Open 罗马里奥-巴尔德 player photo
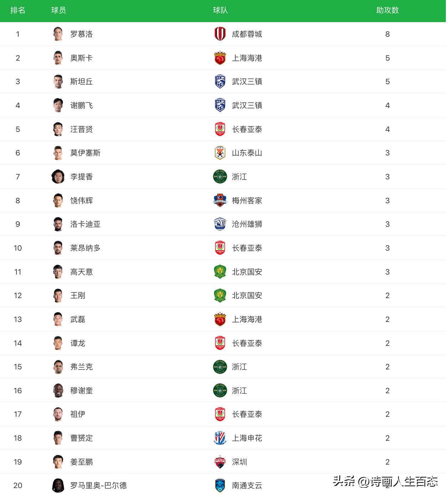 click(x=58, y=485)
